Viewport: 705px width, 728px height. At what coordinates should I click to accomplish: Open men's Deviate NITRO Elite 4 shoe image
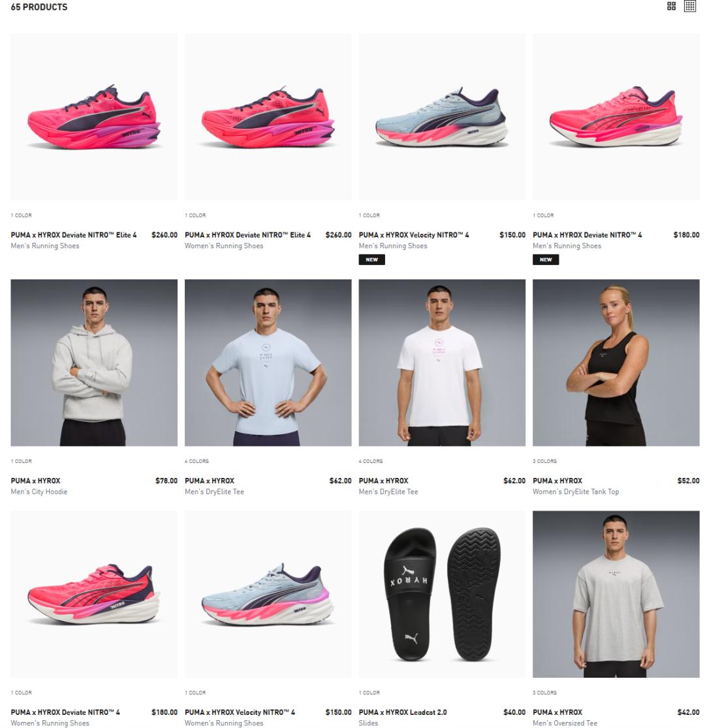click(94, 117)
